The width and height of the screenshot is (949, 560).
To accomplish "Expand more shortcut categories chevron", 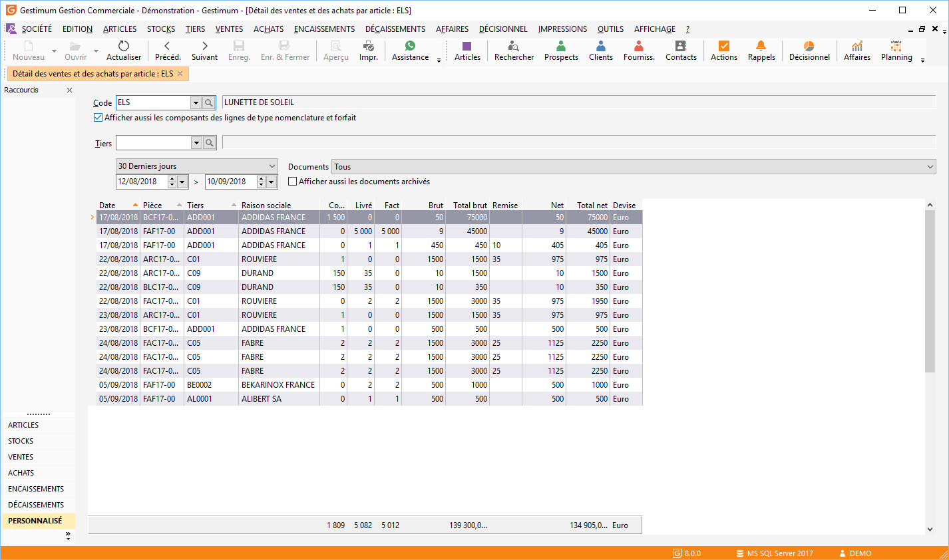I will [x=68, y=535].
